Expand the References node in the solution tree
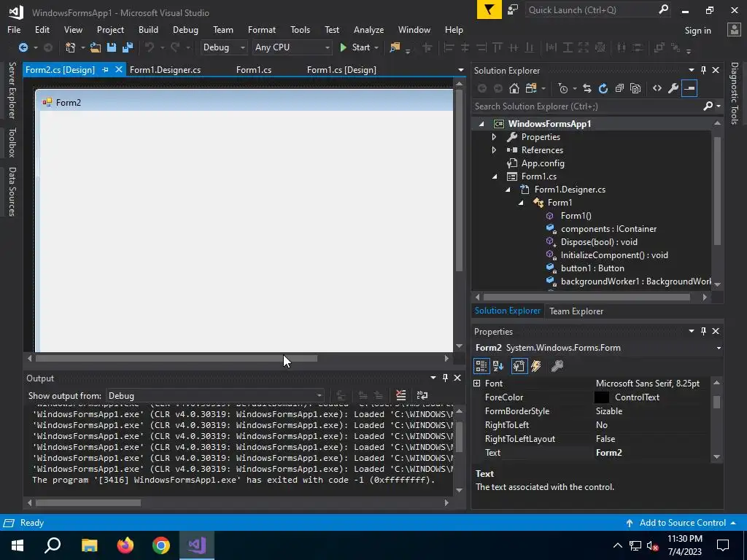Viewport: 747px width, 560px height. click(x=494, y=150)
